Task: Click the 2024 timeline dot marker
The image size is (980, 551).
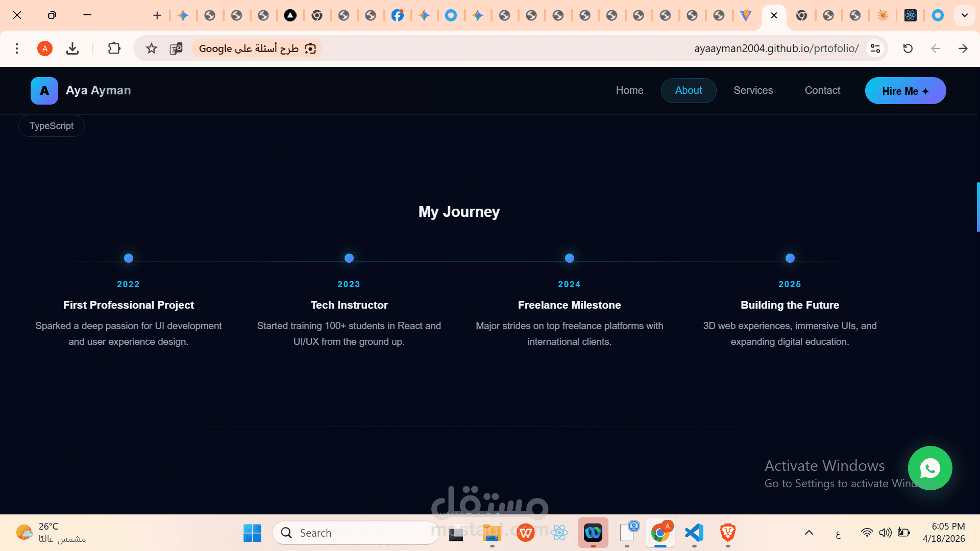Action: [570, 258]
